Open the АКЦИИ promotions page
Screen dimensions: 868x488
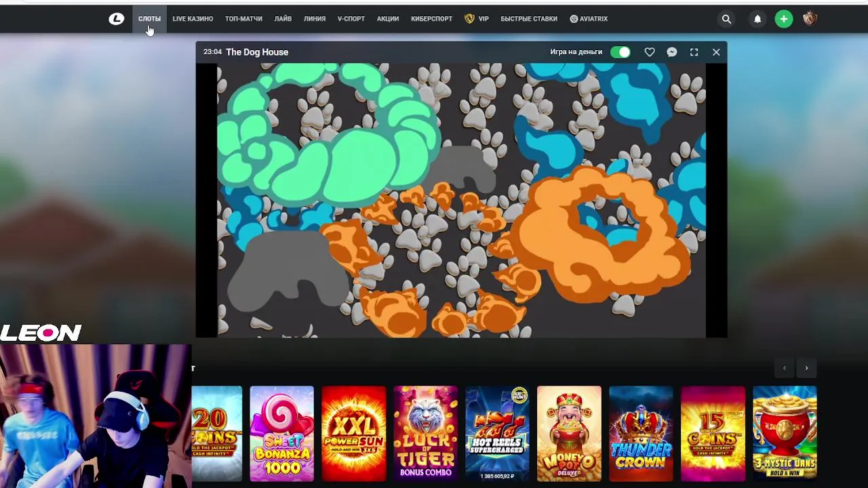[388, 19]
